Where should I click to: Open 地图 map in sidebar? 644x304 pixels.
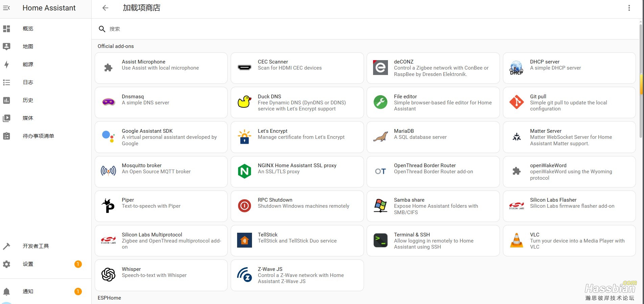tap(46, 47)
